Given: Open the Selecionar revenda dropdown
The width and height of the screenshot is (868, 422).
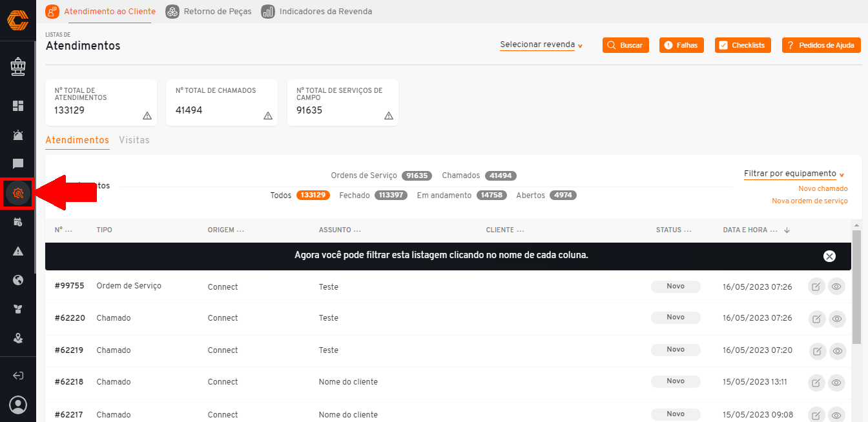Looking at the screenshot, I should coord(541,45).
